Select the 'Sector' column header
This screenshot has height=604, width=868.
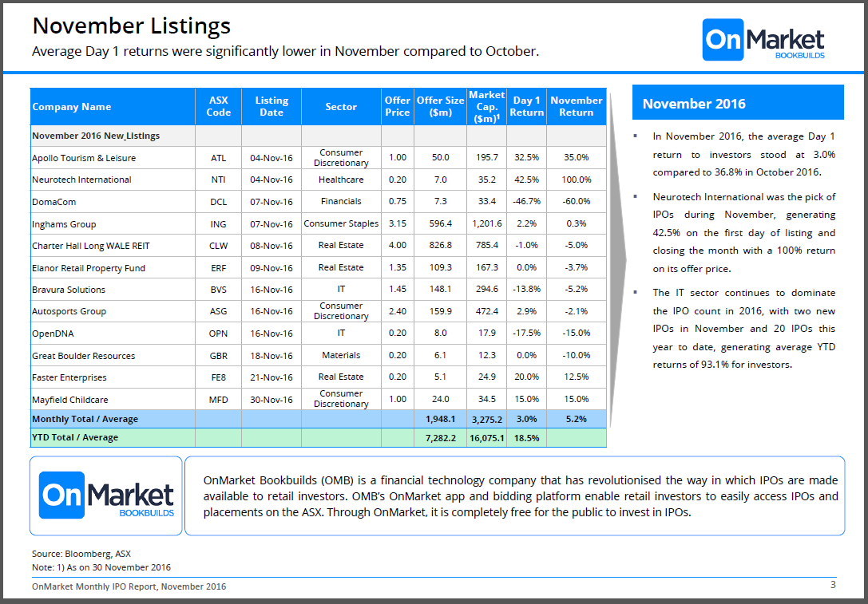(x=341, y=107)
